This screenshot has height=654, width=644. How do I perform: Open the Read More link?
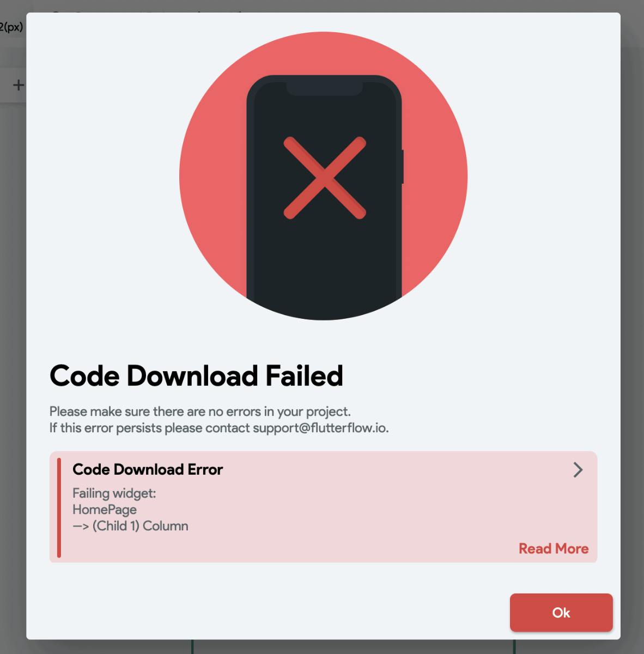point(554,548)
